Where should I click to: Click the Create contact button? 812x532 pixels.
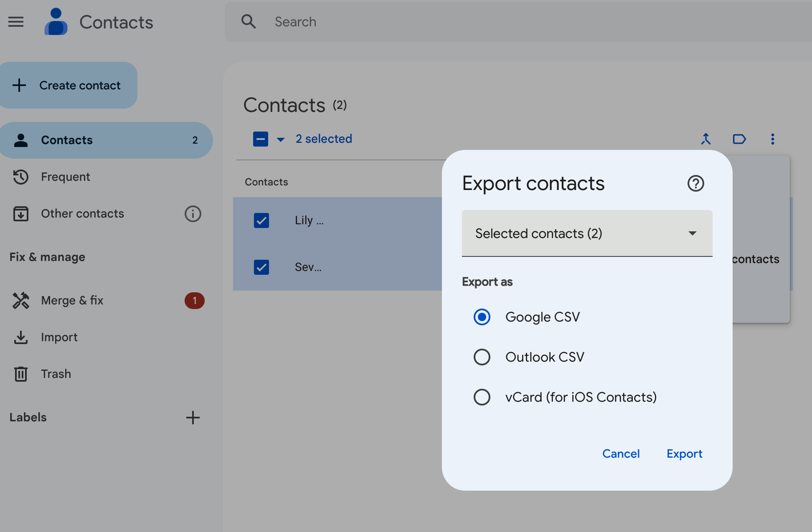69,85
